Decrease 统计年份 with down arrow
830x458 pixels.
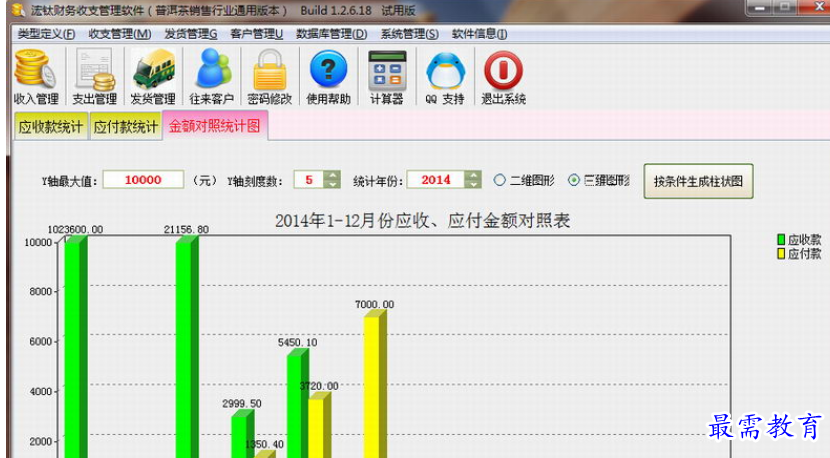coord(473,184)
